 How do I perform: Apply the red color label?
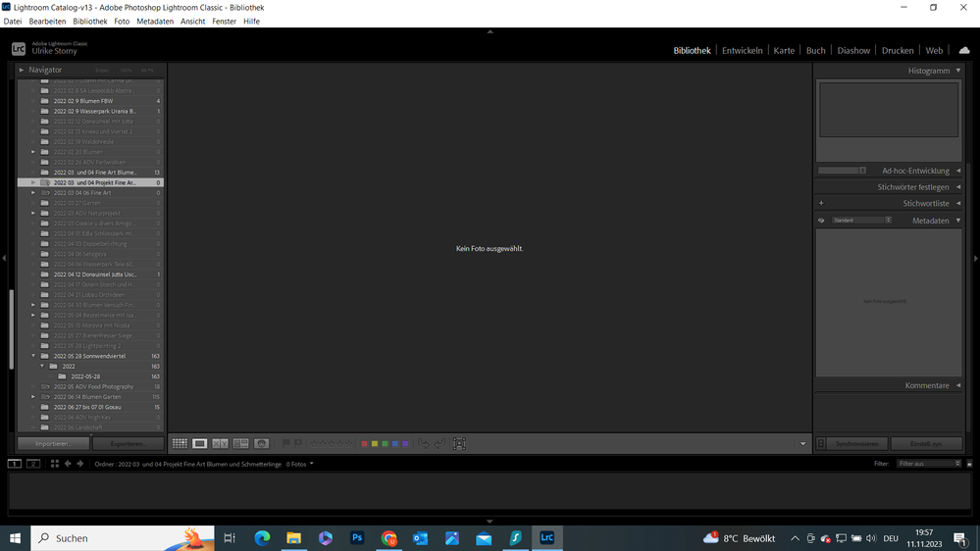coord(364,443)
